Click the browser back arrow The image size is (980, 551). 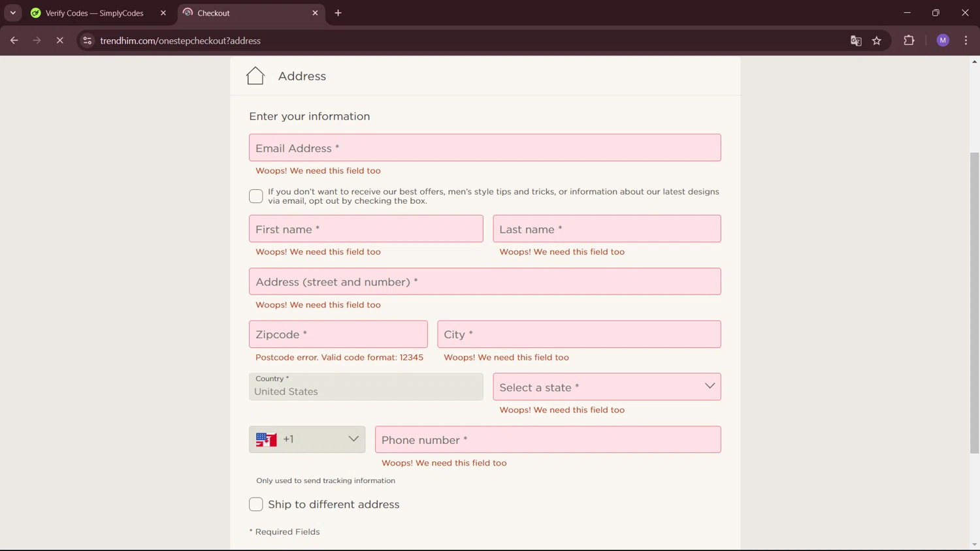[x=14, y=40]
